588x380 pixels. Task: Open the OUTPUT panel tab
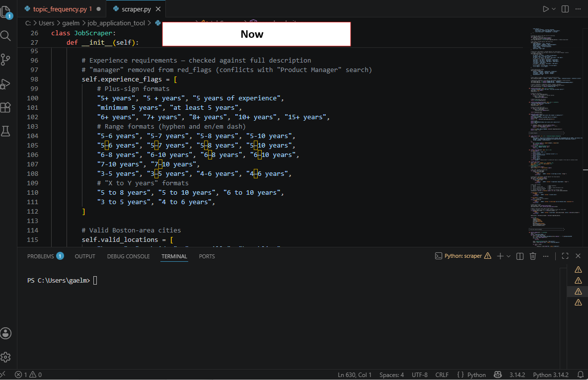(85, 256)
